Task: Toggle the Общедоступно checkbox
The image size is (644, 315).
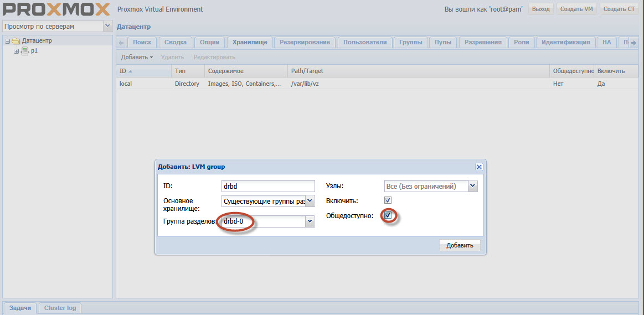Action: [388, 215]
